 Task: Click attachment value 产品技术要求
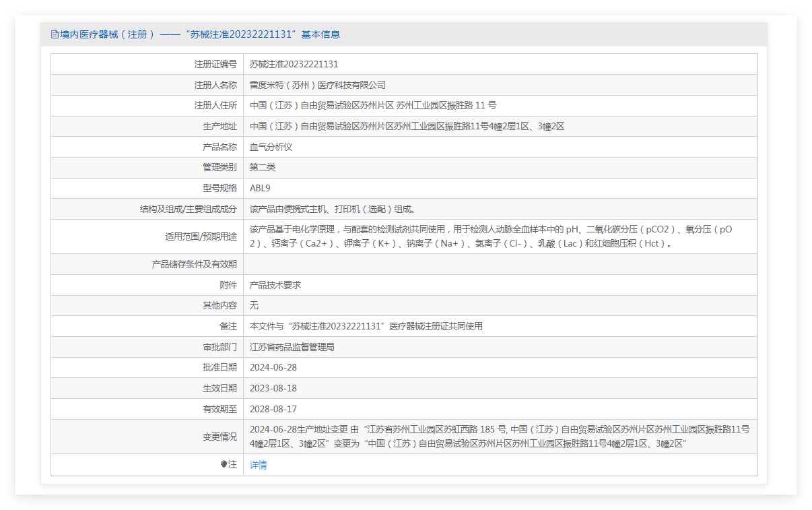tap(275, 285)
